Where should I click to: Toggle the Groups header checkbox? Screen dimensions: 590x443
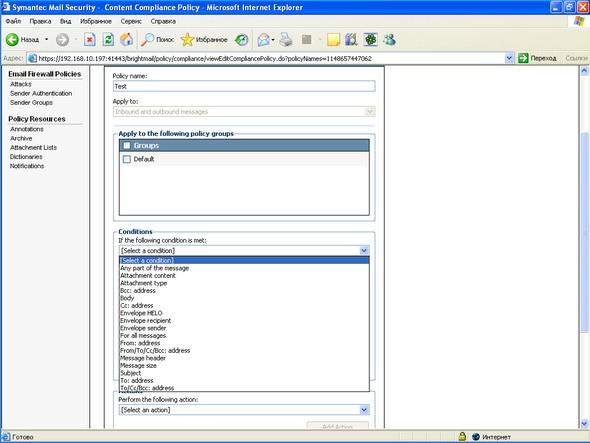[x=127, y=145]
